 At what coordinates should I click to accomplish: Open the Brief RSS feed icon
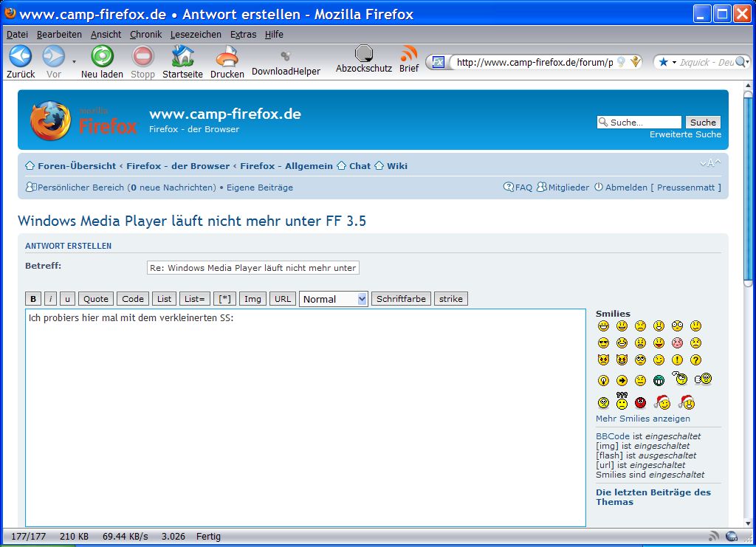click(x=409, y=53)
